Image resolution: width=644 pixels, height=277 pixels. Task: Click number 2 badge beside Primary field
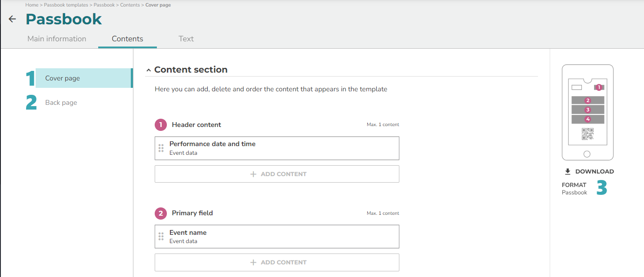coord(161,213)
